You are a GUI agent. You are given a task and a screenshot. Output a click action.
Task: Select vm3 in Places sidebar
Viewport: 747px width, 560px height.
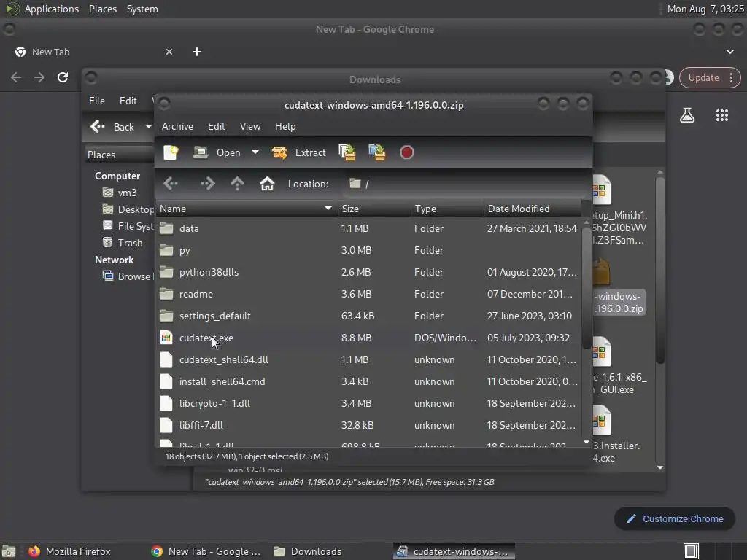(121, 192)
